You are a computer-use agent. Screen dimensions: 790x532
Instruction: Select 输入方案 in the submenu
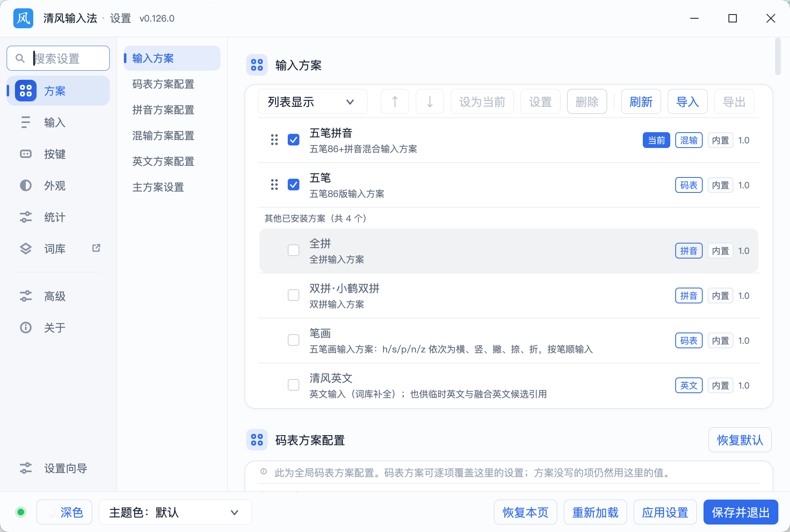172,58
